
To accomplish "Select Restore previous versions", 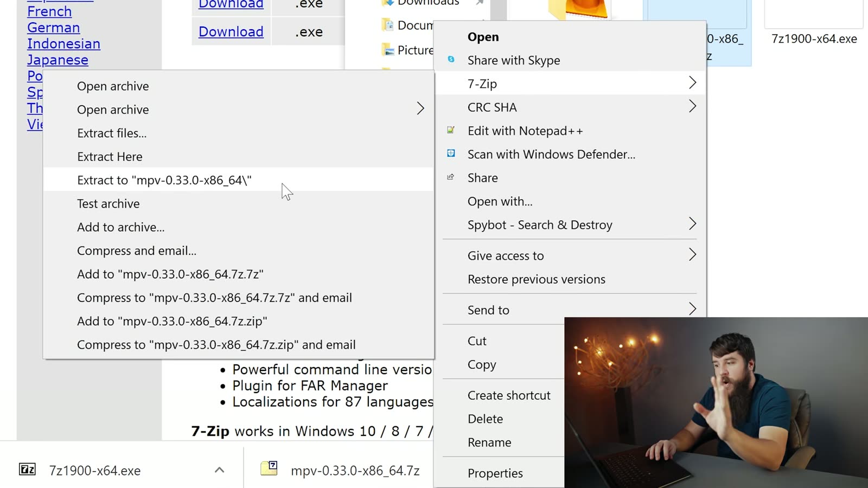I will (x=570, y=279).
